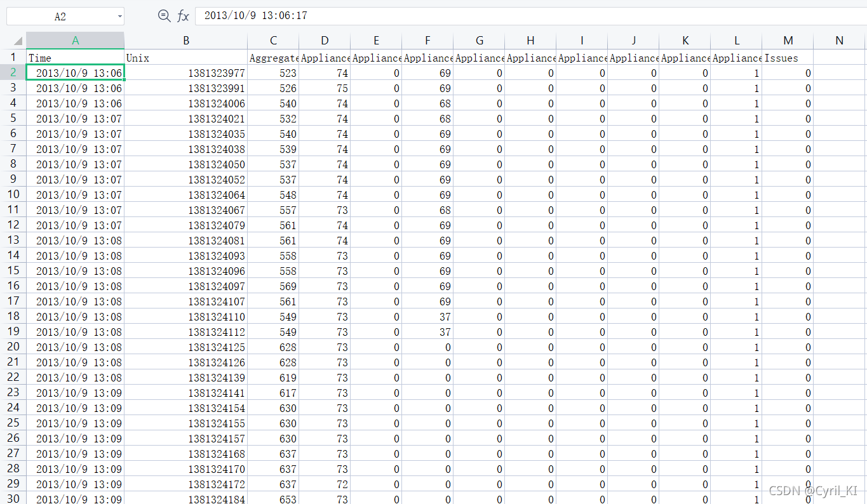
Task: Click cell with Unix value 1381324141
Action: click(186, 393)
